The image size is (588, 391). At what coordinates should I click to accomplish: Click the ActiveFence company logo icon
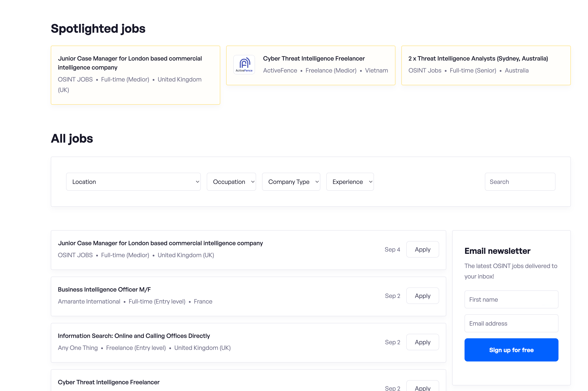coord(244,64)
